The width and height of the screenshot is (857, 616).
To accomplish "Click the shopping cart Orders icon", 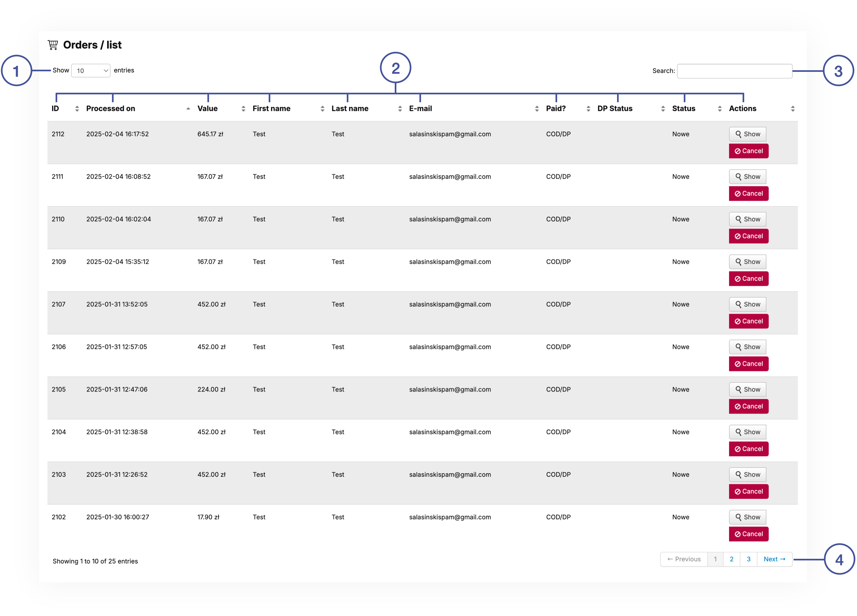I will 53,45.
